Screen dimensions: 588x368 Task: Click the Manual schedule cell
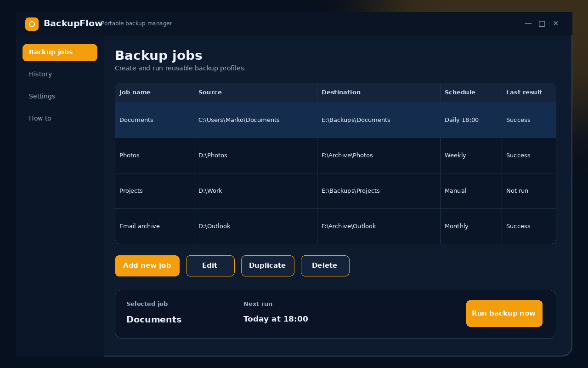[x=471, y=191]
